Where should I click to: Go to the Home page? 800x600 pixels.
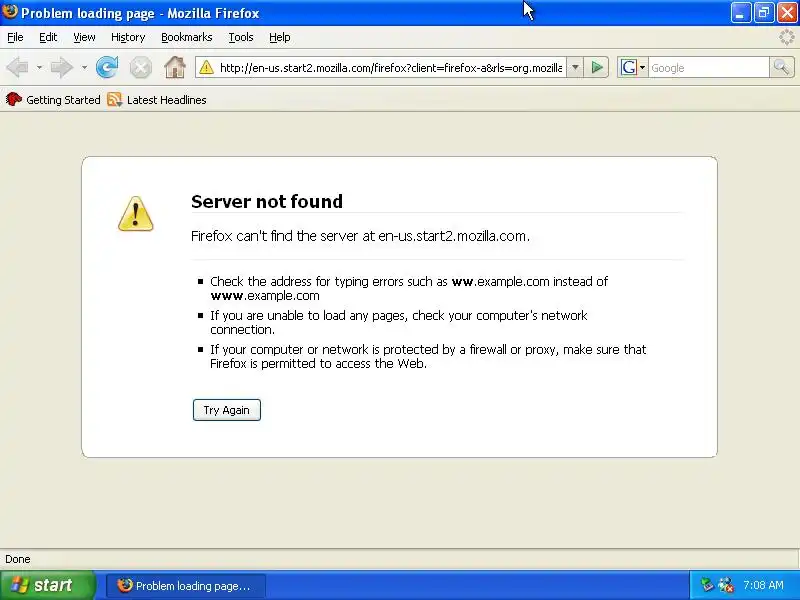point(174,67)
